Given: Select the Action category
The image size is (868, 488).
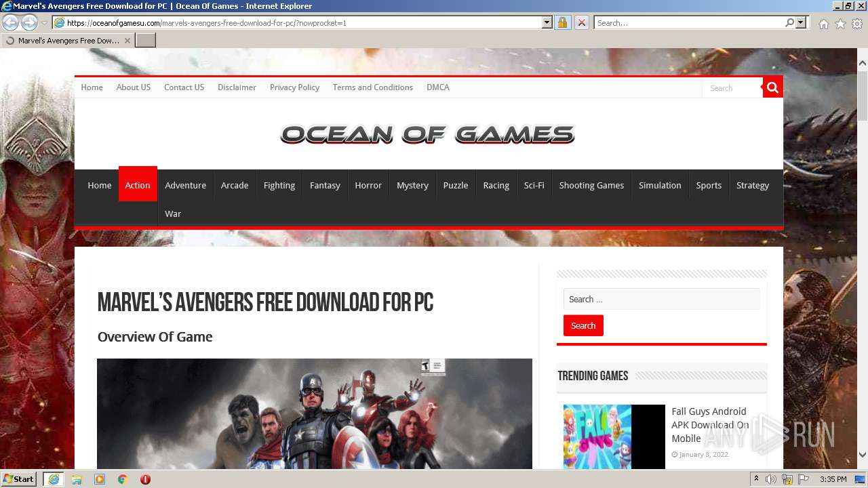Looking at the screenshot, I should (x=138, y=184).
